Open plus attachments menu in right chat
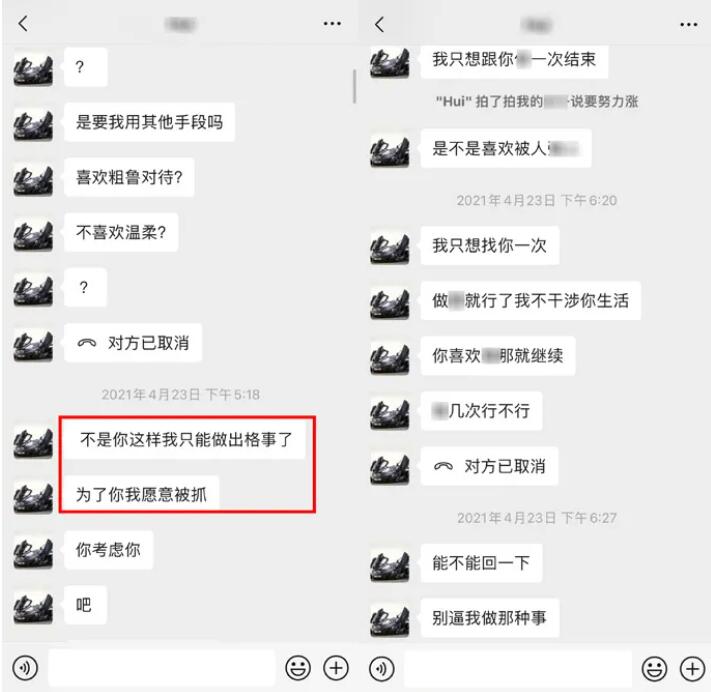The image size is (711, 692). [692, 669]
